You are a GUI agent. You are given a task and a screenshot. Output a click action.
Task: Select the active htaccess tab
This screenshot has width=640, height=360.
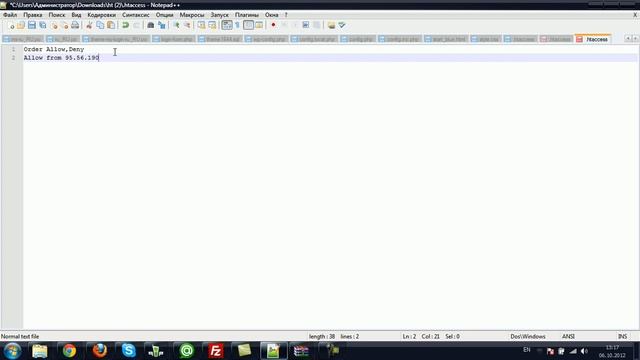[593, 39]
